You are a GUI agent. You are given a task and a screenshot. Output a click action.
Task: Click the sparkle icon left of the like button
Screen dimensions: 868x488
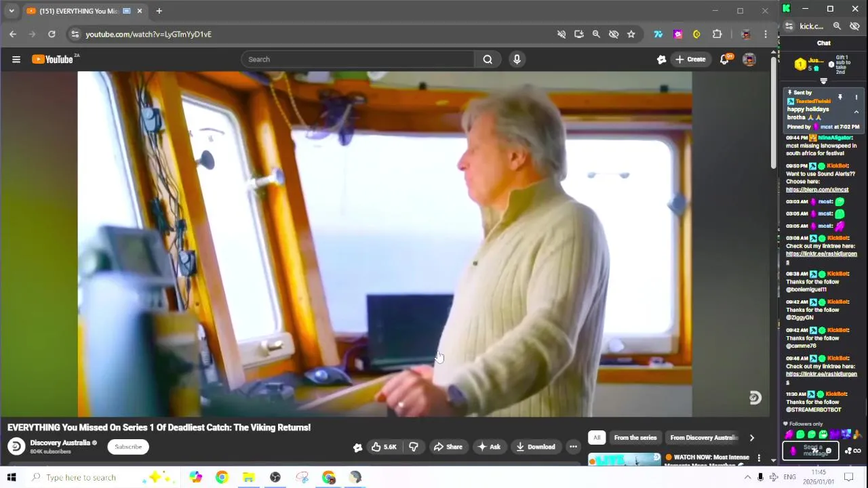357,447
